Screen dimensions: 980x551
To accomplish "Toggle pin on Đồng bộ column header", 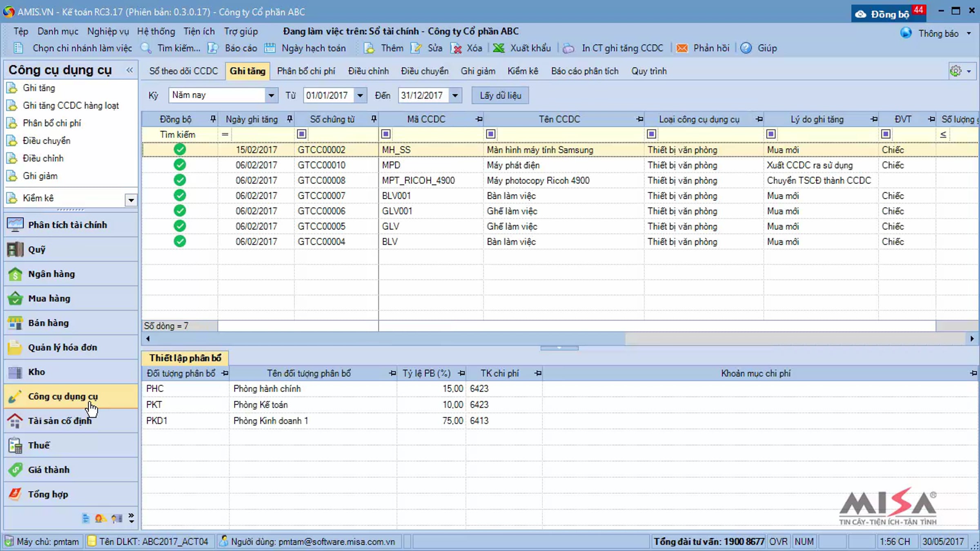I will tap(213, 119).
